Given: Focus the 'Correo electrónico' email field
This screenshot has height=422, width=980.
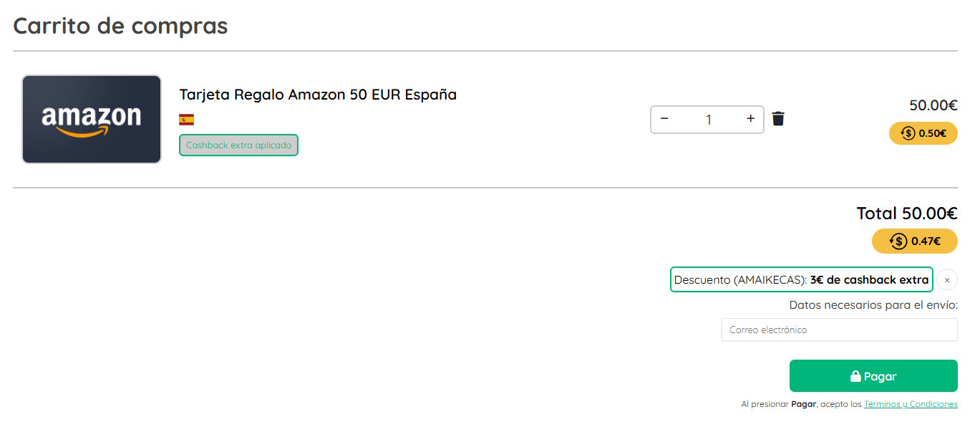Looking at the screenshot, I should [x=839, y=330].
